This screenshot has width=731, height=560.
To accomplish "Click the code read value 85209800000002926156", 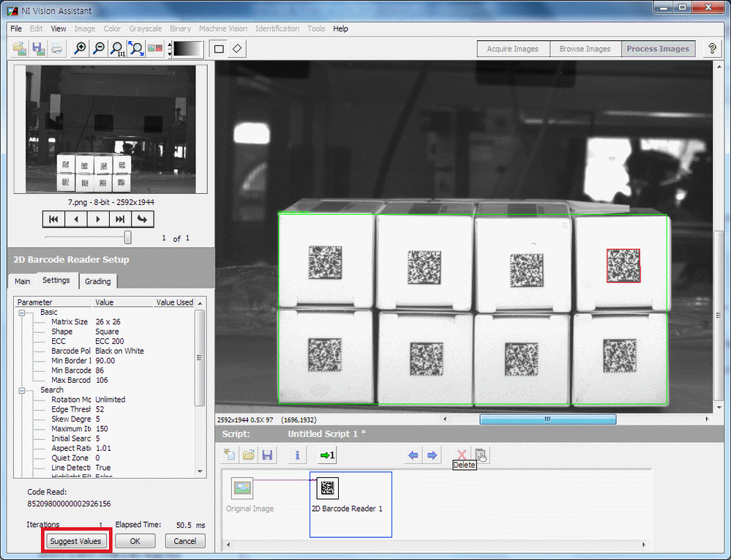I will click(69, 504).
